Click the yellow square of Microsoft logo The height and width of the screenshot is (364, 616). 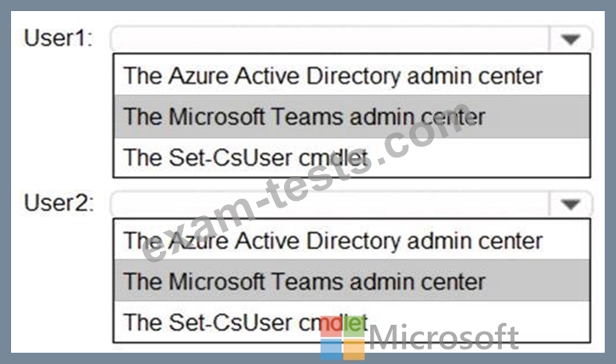[354, 350]
